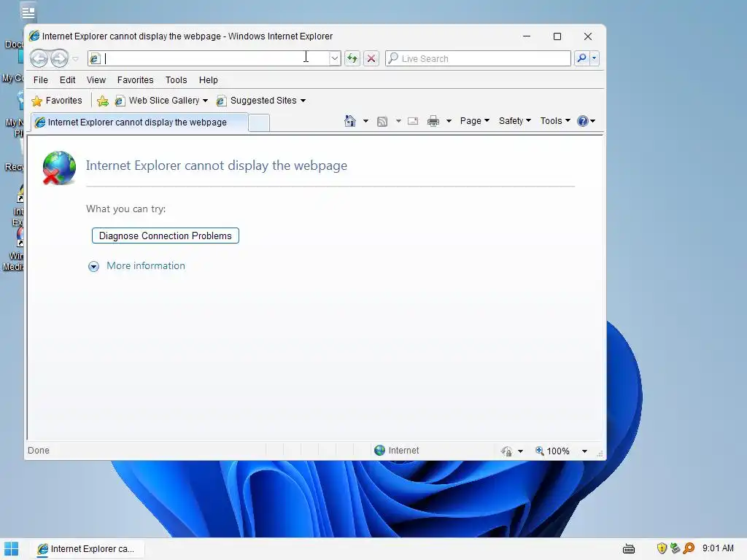Click the 9:01 AM clock
Viewport: 747px width, 560px height.
pyautogui.click(x=718, y=548)
